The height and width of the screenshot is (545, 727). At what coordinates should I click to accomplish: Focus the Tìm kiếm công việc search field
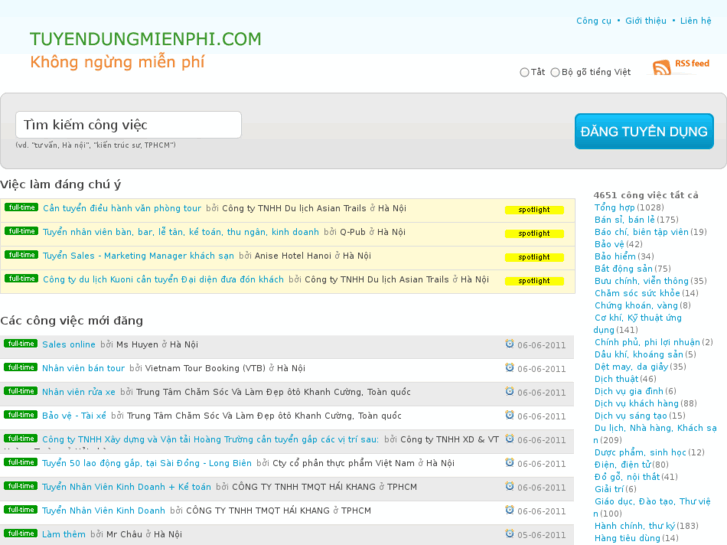tap(128, 125)
